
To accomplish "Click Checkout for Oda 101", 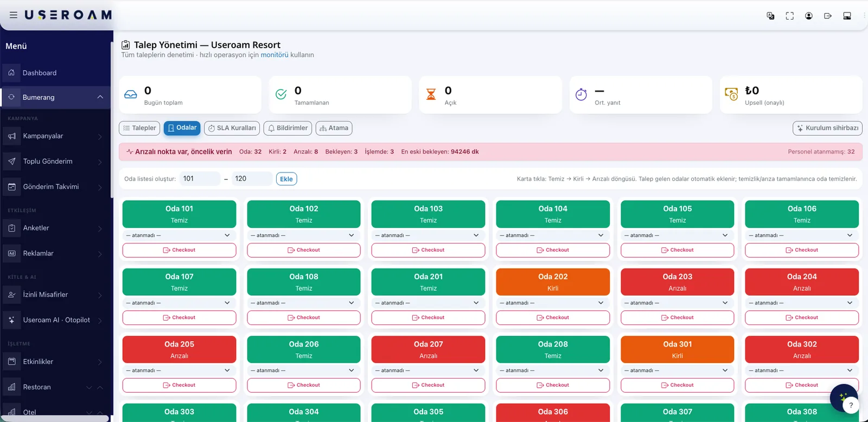I will tap(180, 250).
